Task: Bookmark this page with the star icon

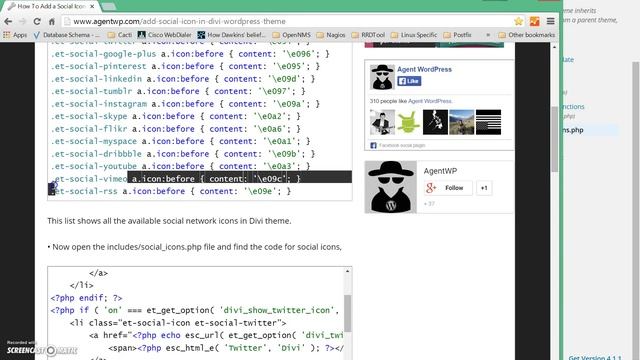Action: coord(518,21)
